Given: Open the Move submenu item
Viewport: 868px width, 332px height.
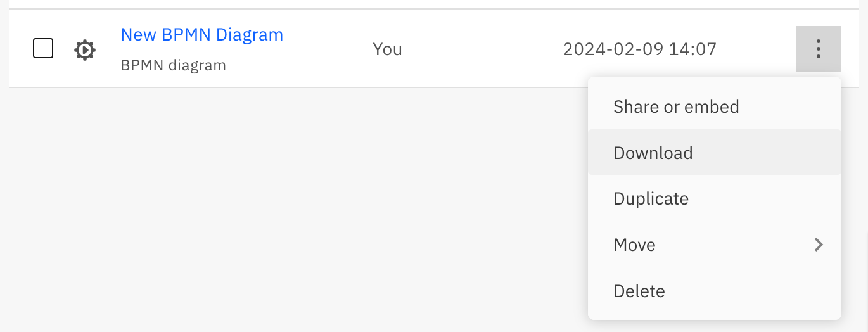Looking at the screenshot, I should [635, 245].
